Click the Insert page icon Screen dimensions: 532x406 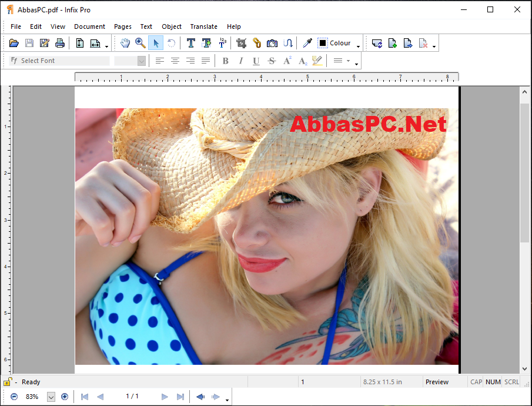point(393,43)
